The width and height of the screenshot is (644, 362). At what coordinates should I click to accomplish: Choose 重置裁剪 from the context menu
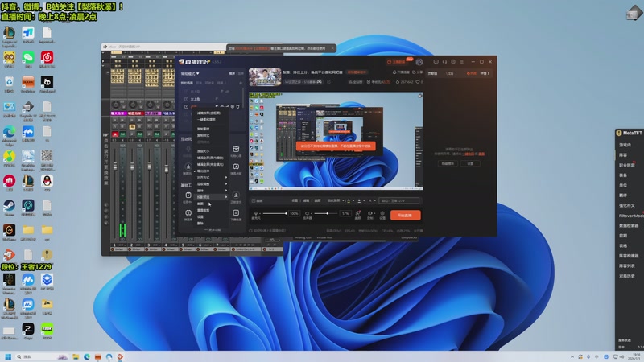tap(204, 210)
